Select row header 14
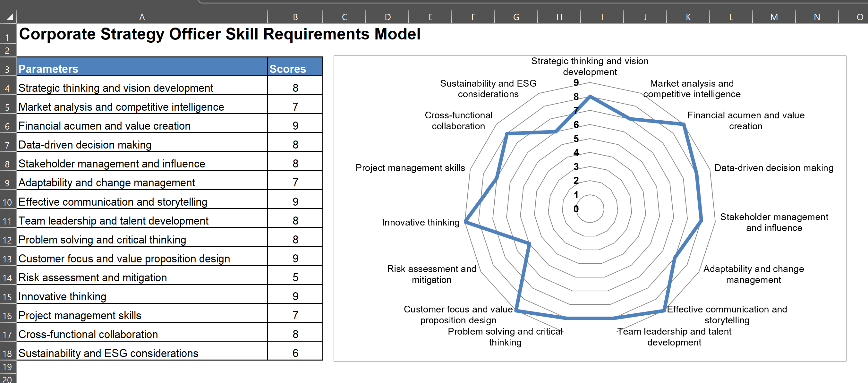Viewport: 868px width, 383px height. (x=7, y=277)
